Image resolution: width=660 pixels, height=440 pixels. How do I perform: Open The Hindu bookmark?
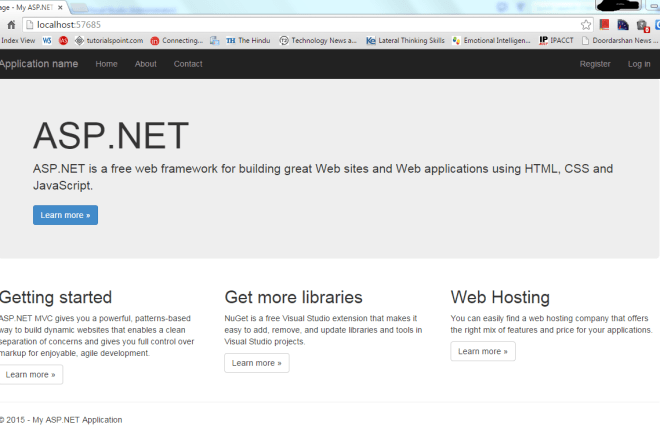pyautogui.click(x=248, y=40)
